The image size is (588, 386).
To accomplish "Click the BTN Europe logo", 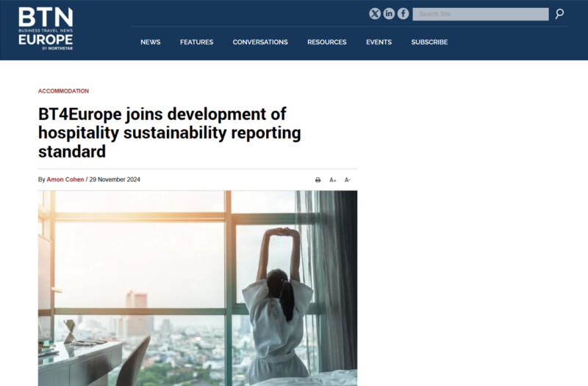I will 46,29.
